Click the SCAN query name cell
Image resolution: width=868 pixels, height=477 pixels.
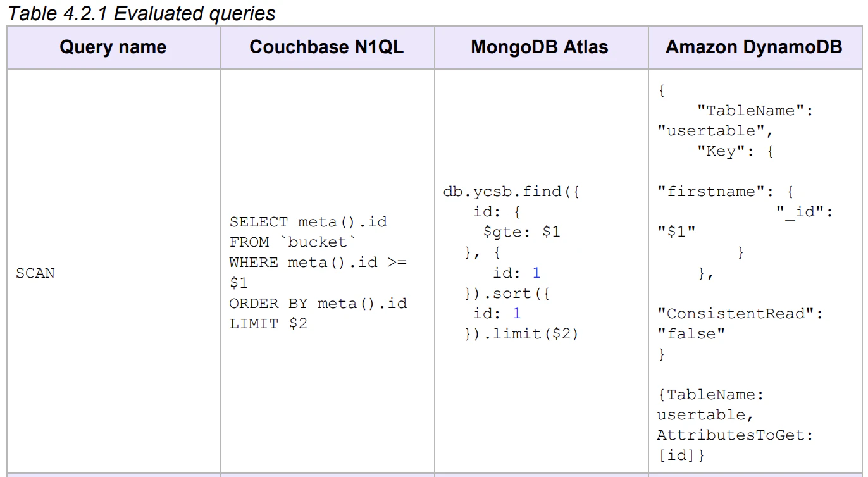(x=35, y=273)
